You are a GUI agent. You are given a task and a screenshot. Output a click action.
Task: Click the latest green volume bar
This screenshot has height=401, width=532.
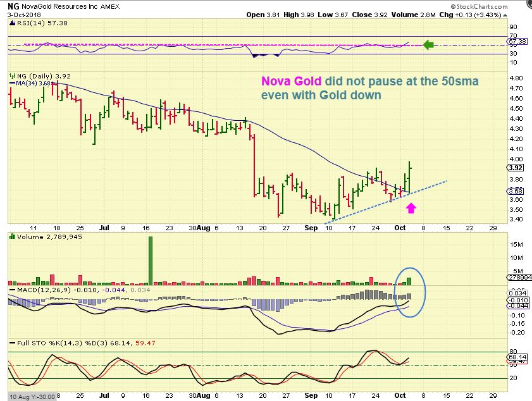(x=409, y=281)
